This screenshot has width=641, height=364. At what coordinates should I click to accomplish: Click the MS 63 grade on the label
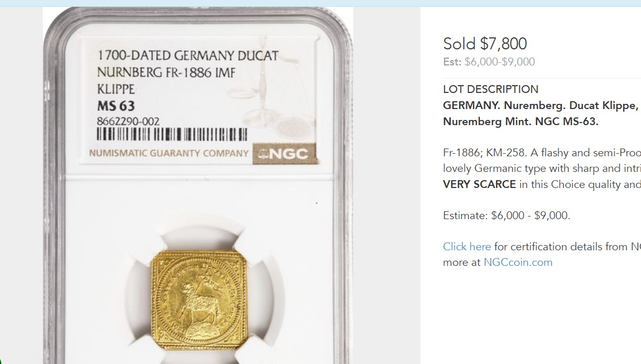tap(116, 106)
